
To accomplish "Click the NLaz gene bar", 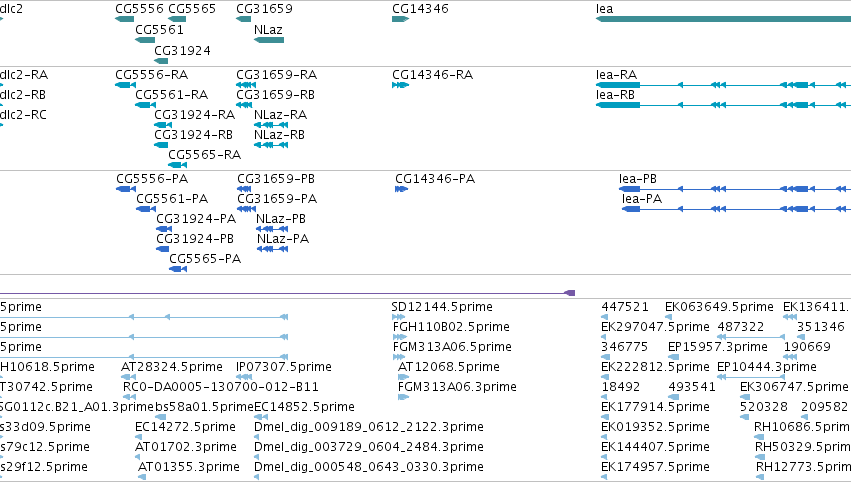I will point(269,40).
